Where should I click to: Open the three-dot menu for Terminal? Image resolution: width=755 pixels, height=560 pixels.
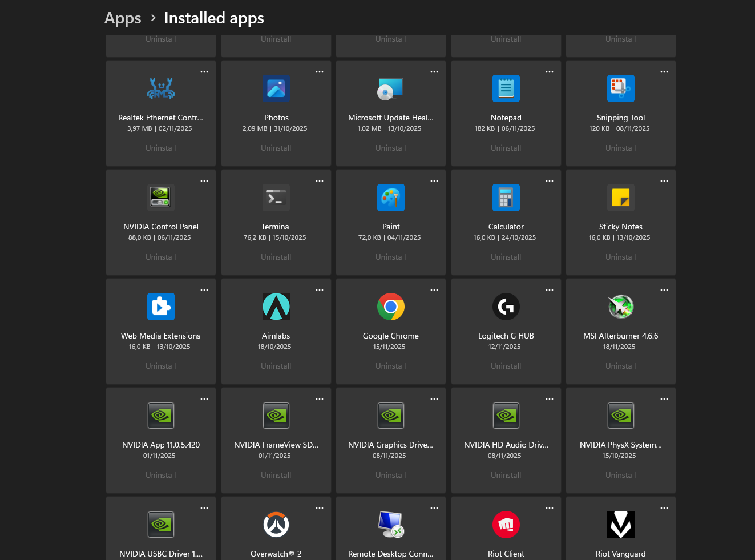[320, 181]
